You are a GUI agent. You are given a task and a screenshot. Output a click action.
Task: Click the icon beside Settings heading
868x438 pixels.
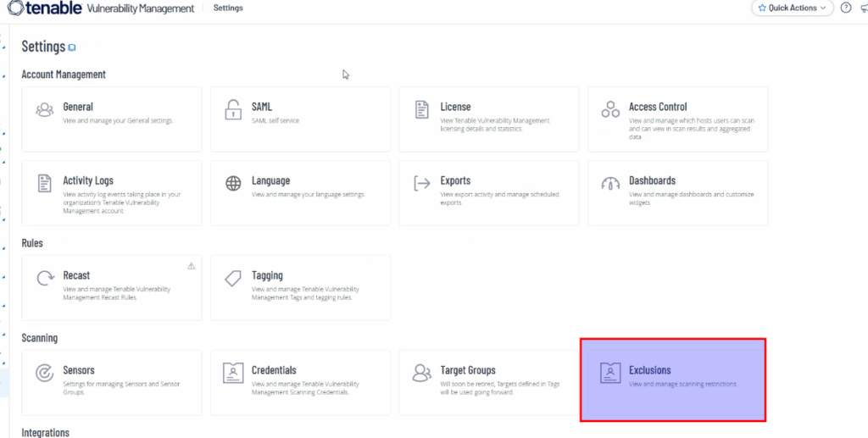[72, 47]
